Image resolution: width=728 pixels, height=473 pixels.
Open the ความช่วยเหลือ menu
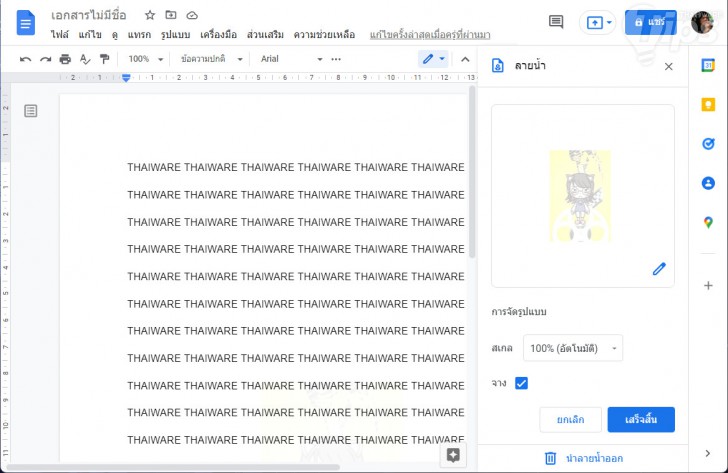324,35
